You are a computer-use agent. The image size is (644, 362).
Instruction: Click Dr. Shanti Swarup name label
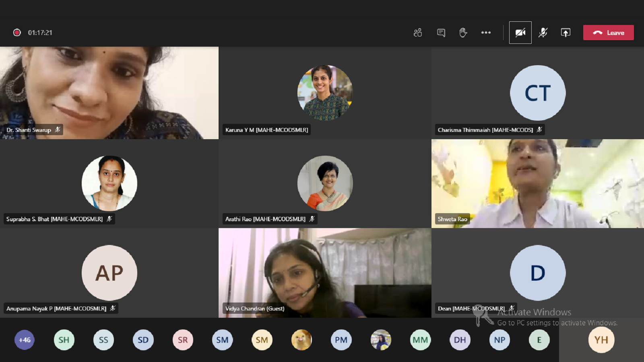29,130
